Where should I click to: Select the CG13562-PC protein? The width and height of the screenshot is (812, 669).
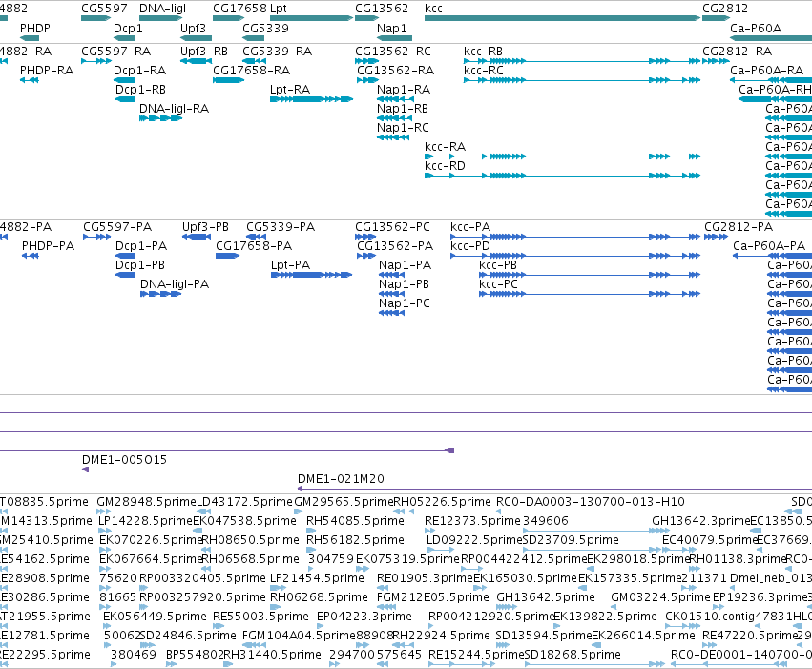(365, 237)
